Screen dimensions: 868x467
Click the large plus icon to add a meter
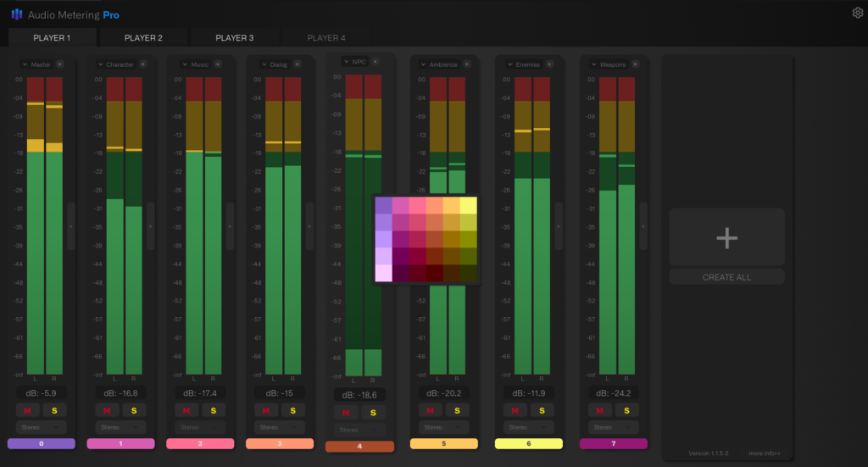(726, 238)
